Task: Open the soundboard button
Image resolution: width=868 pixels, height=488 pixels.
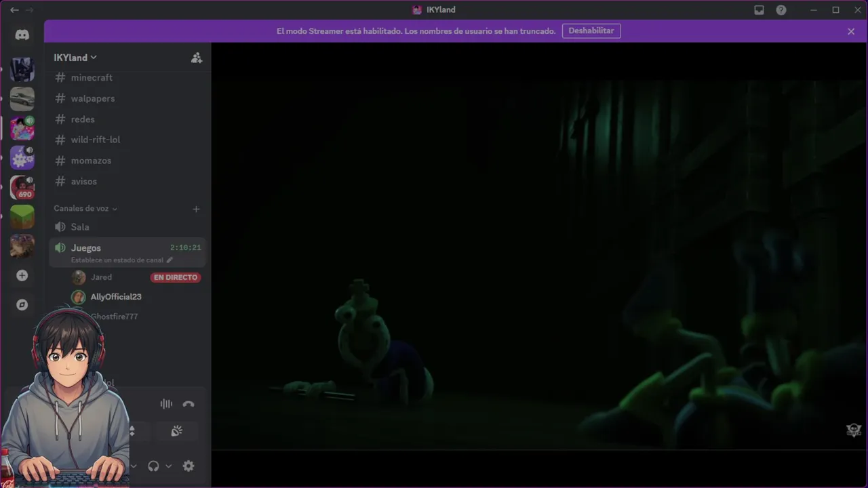Action: point(176,431)
